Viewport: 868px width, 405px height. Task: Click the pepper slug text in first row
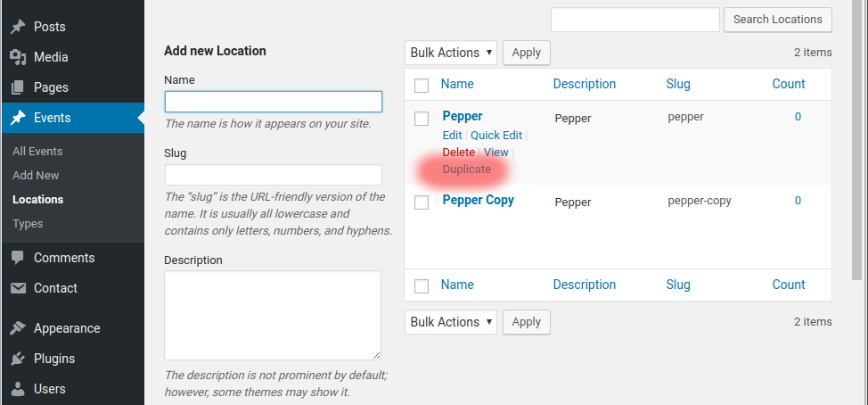(685, 118)
